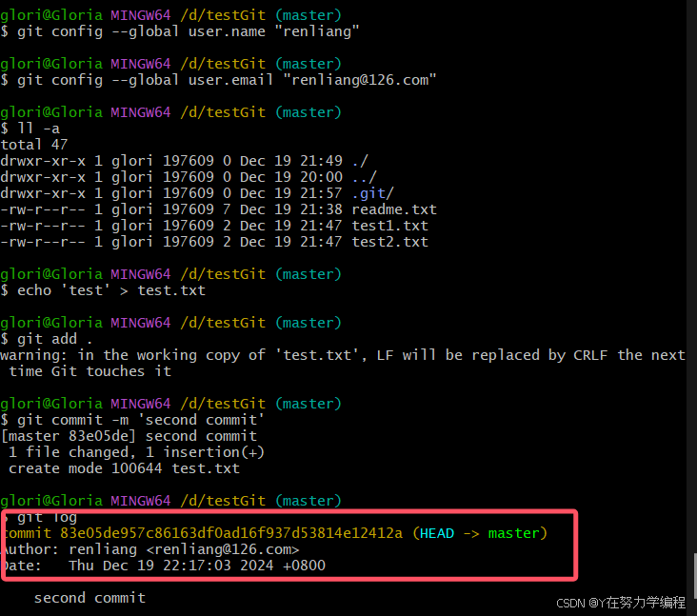Screen dimensions: 697x616
Task: Click "1 file changed, 1 insertion(+)" line
Action: coord(136,452)
